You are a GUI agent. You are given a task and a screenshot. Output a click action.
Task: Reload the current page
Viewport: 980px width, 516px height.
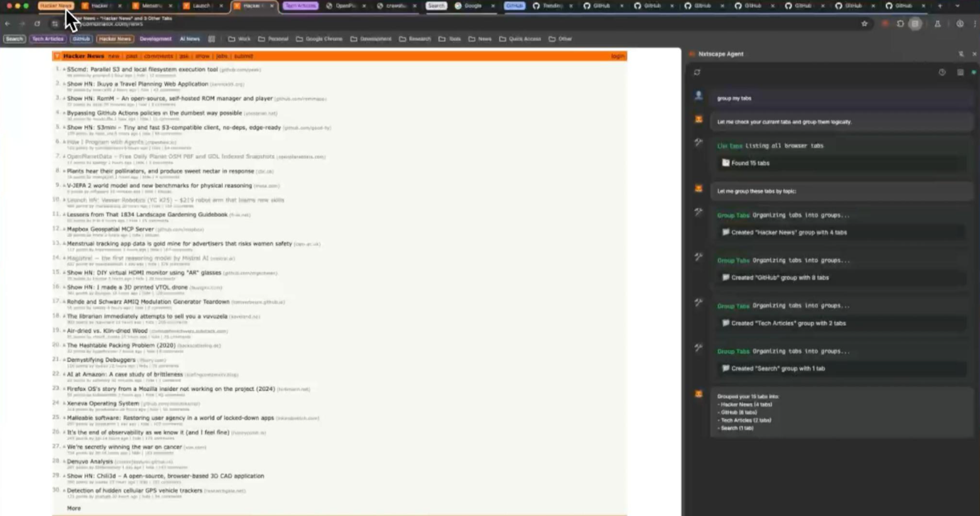coord(37,24)
